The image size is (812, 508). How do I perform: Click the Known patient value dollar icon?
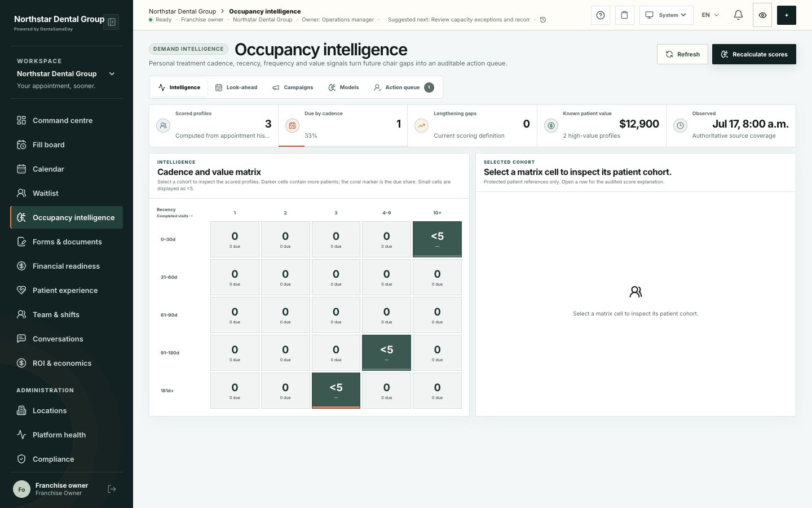pos(551,126)
